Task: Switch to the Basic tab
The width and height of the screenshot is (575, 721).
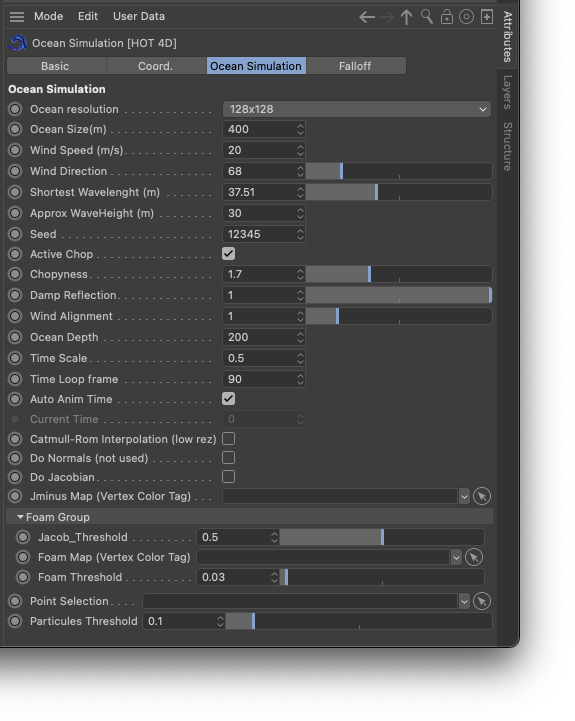Action: (x=55, y=66)
